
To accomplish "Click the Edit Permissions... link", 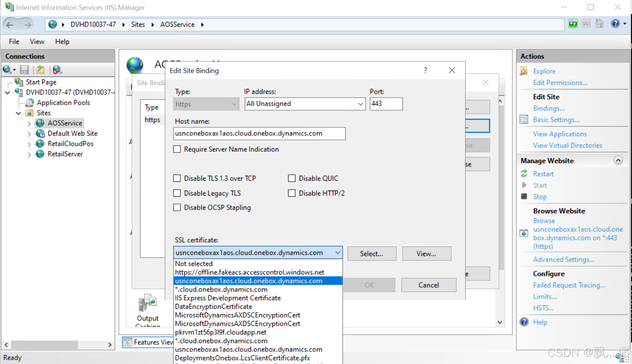I will point(560,83).
